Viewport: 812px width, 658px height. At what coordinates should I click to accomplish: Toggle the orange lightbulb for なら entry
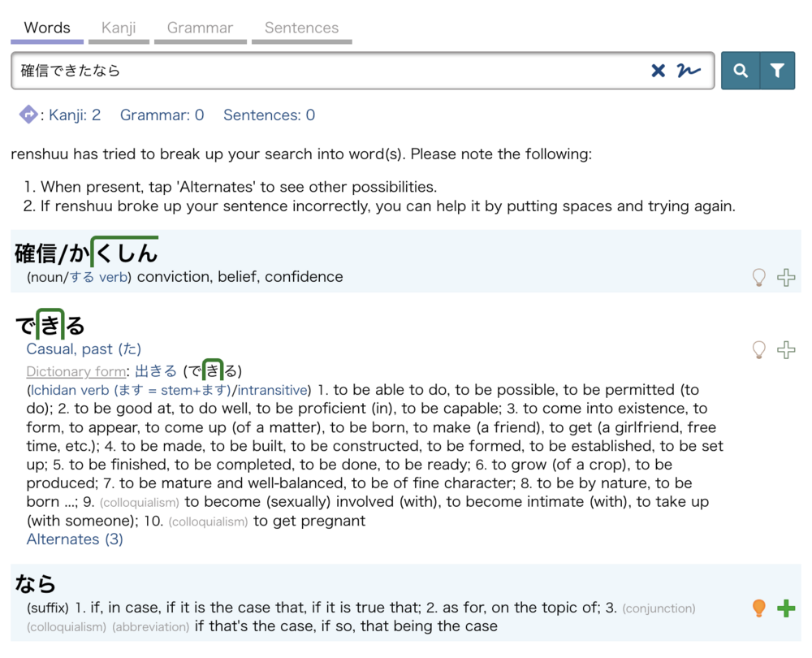[x=758, y=608]
